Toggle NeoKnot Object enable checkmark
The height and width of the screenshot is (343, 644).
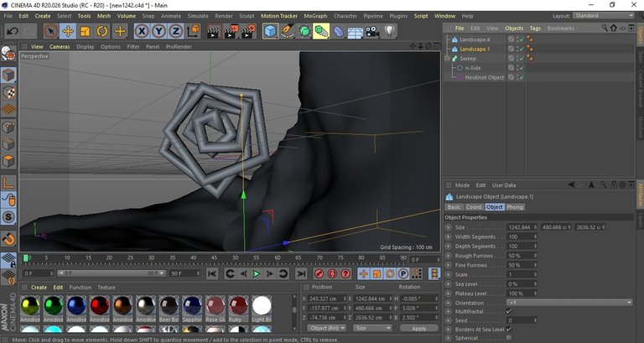pos(522,77)
